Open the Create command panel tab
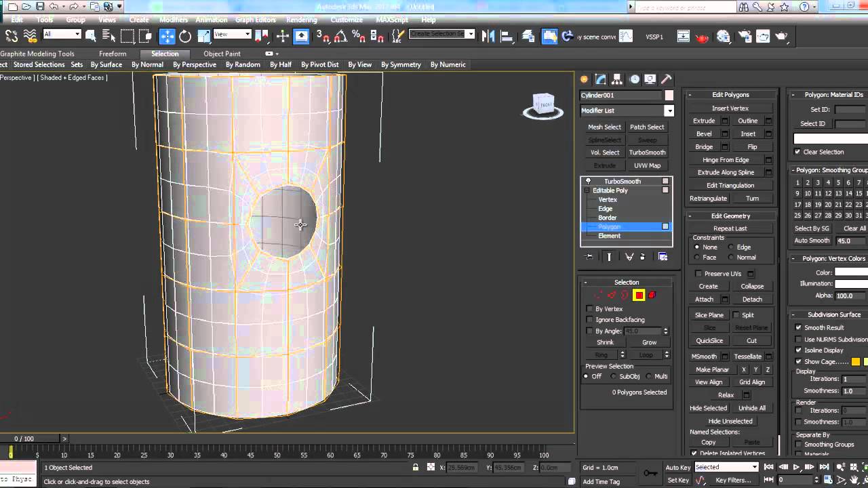This screenshot has width=868, height=488. 585,79
